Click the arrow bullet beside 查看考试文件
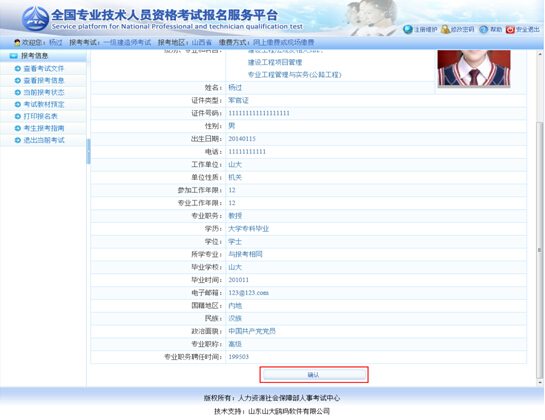This screenshot has width=545, height=420. coord(18,68)
